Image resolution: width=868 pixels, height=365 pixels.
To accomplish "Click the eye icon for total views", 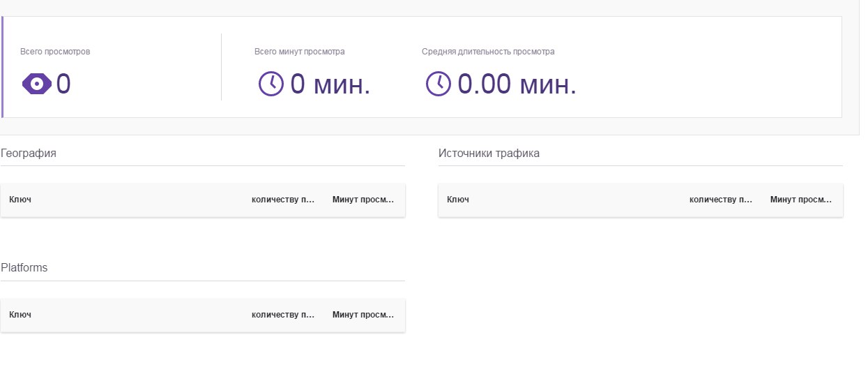I will (x=36, y=84).
